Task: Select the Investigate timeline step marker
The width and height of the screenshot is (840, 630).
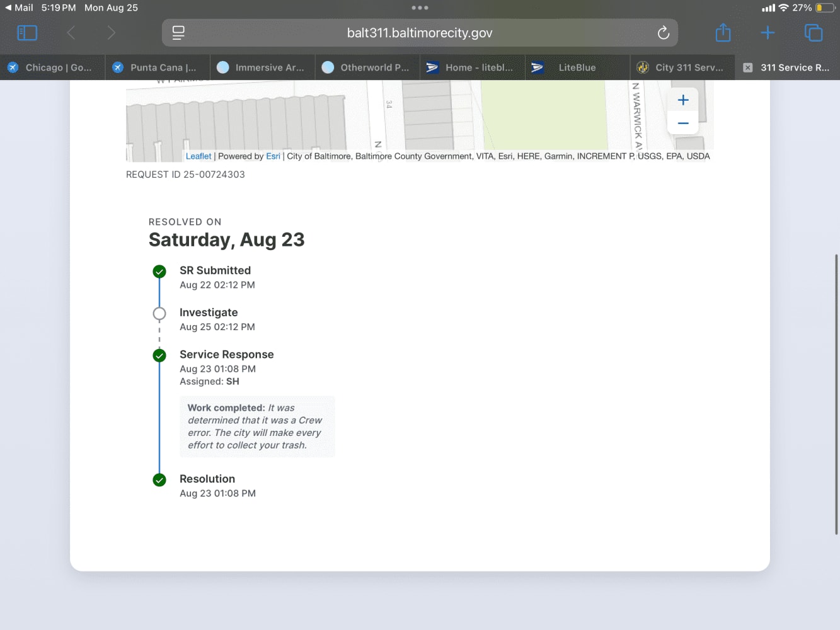Action: 159,313
